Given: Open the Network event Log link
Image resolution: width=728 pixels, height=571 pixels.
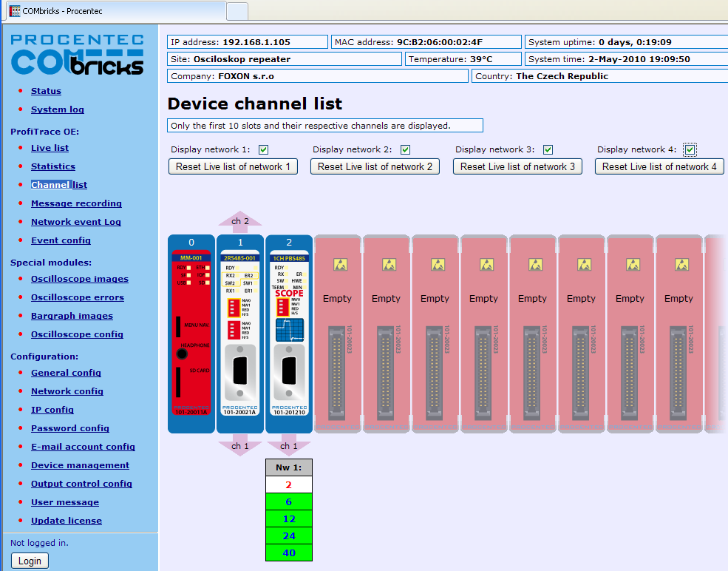Looking at the screenshot, I should (75, 222).
